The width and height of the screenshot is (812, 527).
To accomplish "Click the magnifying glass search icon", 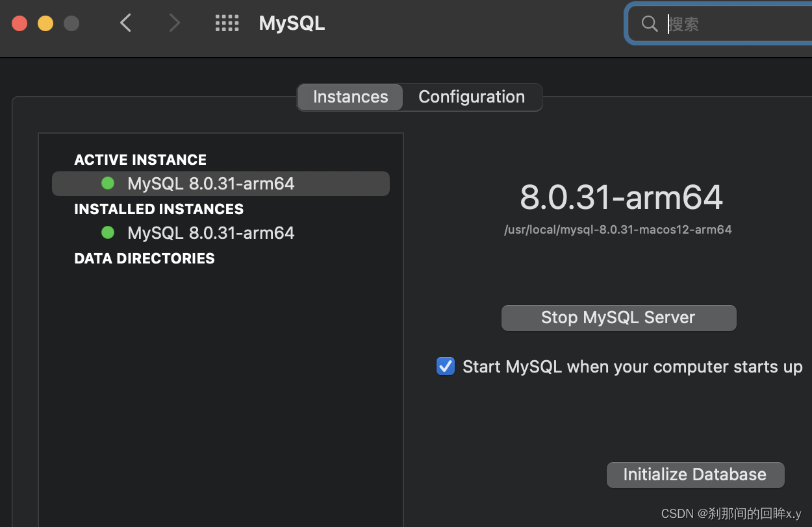I will click(x=650, y=24).
